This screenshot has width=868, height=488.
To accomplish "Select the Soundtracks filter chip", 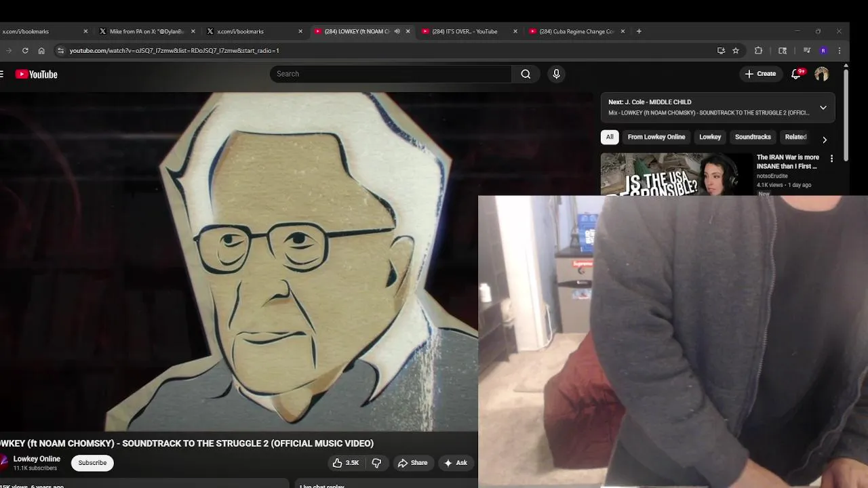I will point(753,137).
